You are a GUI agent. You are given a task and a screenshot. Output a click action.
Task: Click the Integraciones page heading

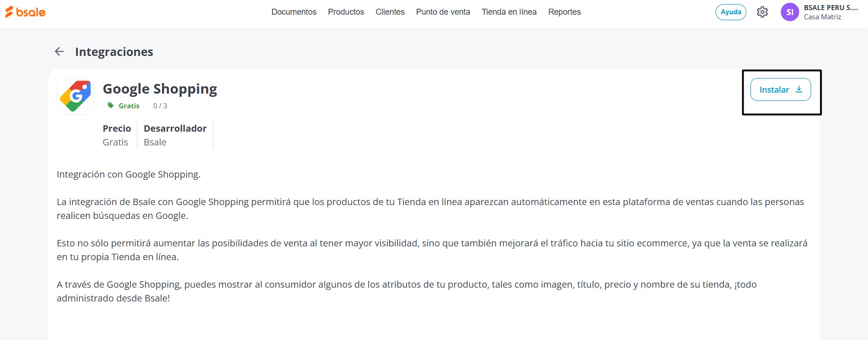114,52
